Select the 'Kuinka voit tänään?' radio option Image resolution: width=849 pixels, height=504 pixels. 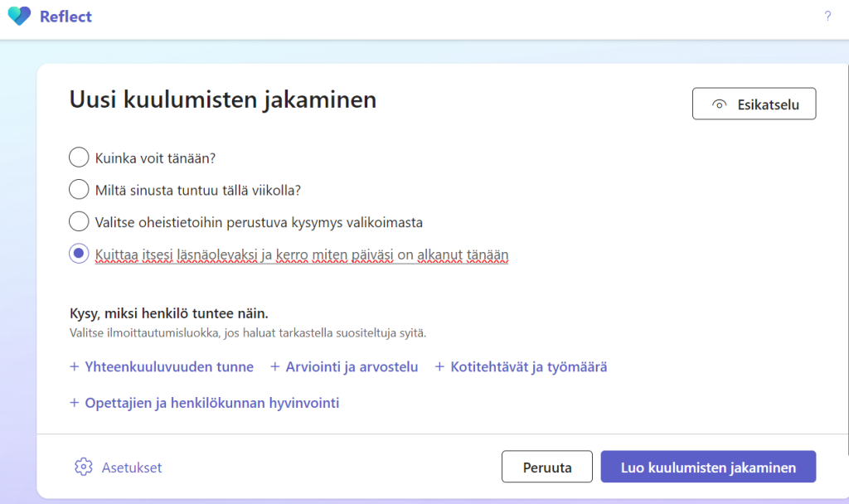tap(79, 157)
